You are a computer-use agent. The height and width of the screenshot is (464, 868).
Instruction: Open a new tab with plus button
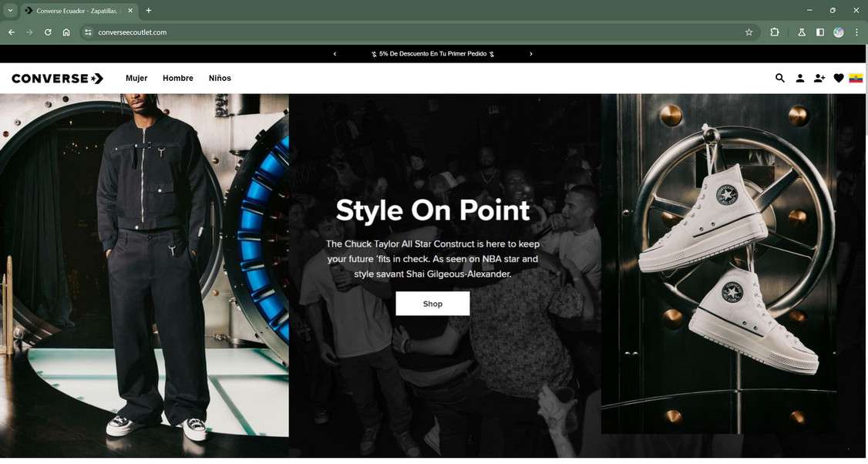pos(148,10)
